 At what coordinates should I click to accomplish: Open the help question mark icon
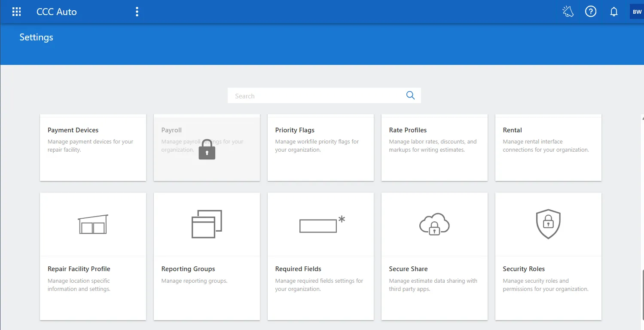(591, 12)
